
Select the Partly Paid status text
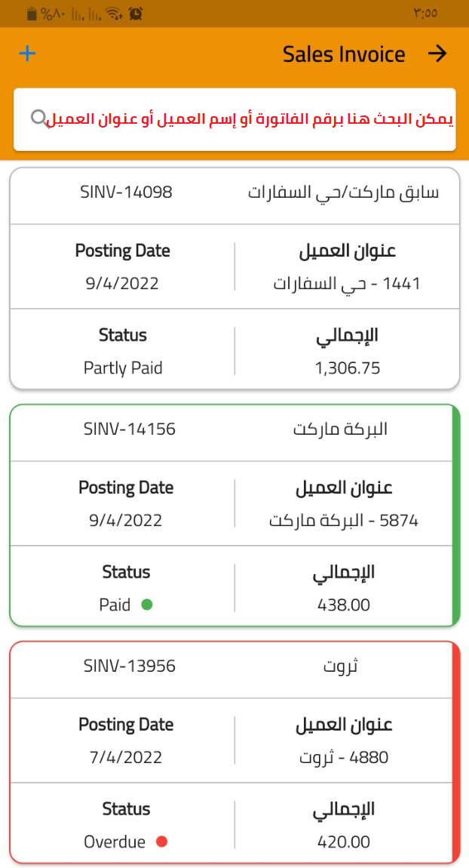123,368
